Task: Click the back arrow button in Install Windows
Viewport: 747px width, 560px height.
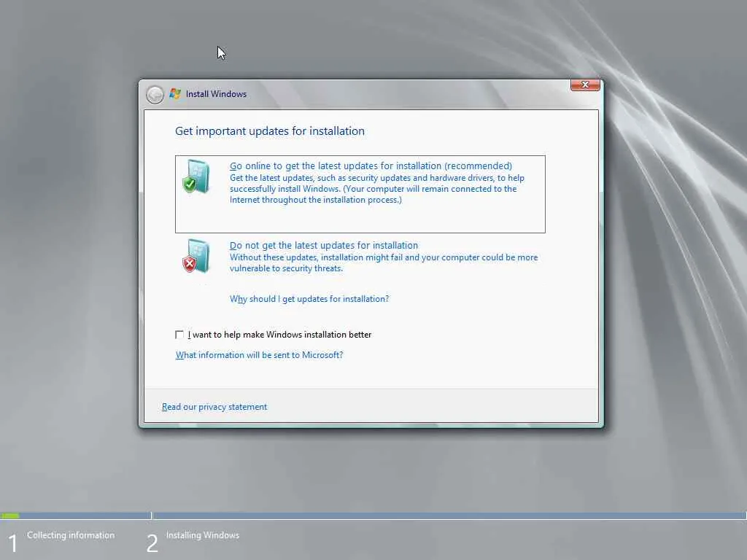Action: (x=155, y=95)
